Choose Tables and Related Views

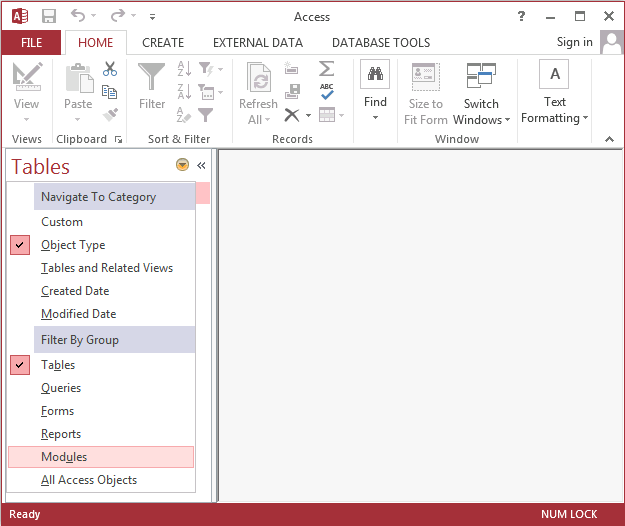[102, 268]
